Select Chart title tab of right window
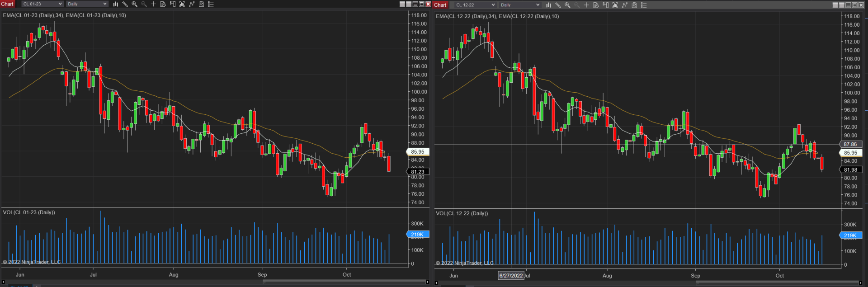This screenshot has width=868, height=287. pos(440,5)
